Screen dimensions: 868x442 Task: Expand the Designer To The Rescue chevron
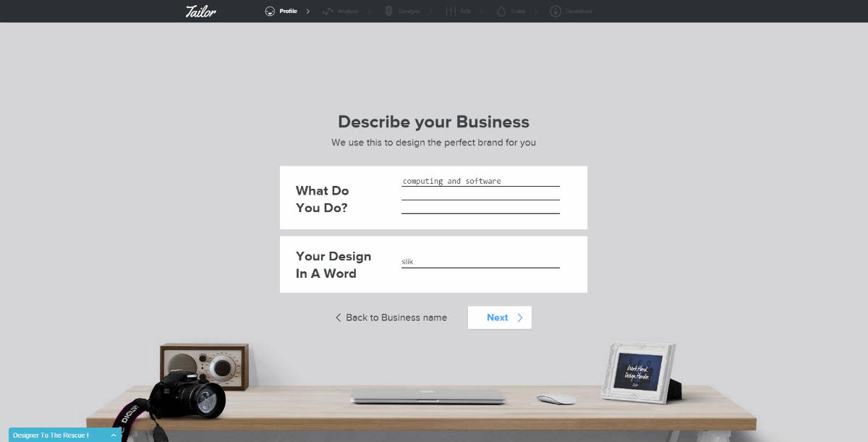pos(114,435)
